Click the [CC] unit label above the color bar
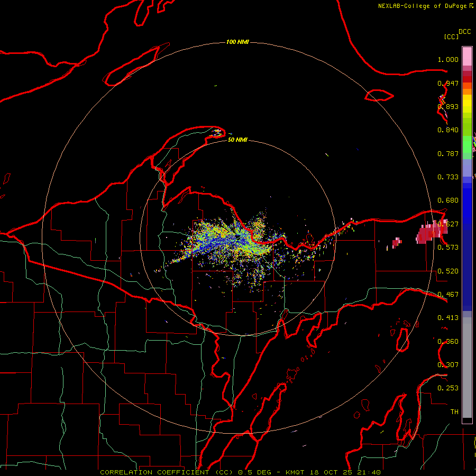The height and width of the screenshot is (476, 476). point(451,36)
